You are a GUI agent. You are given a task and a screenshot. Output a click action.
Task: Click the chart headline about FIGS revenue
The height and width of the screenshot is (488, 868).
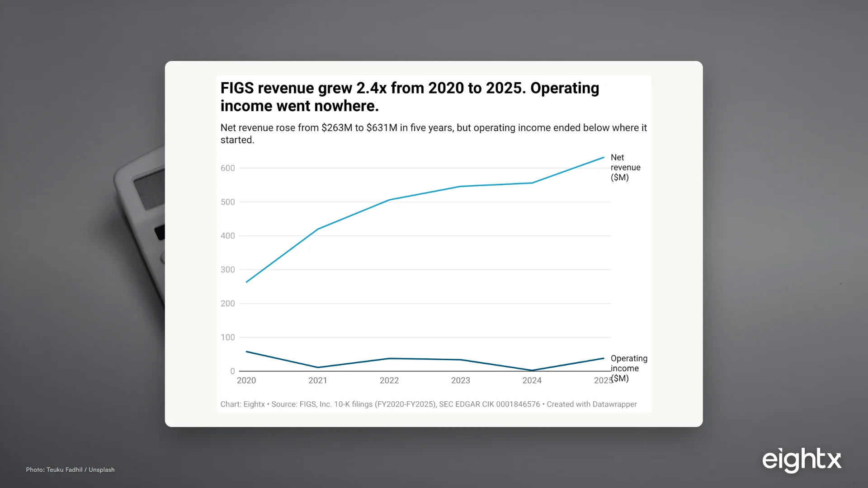pos(410,97)
